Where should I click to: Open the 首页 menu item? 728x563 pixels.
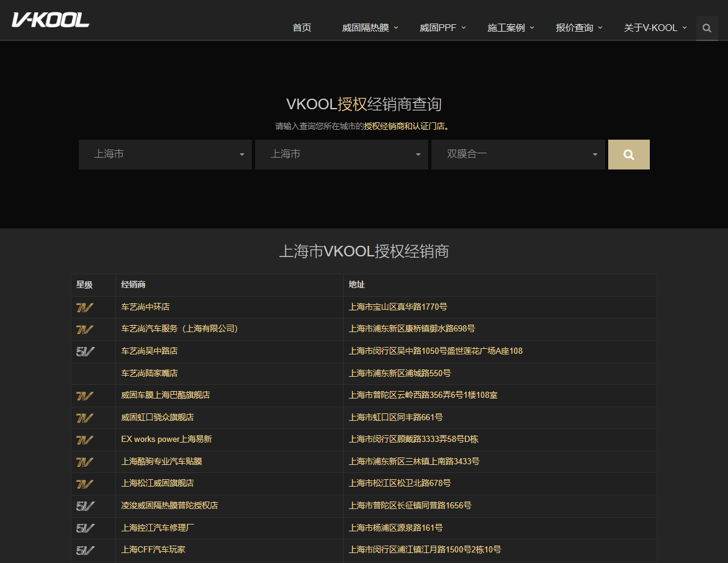302,28
